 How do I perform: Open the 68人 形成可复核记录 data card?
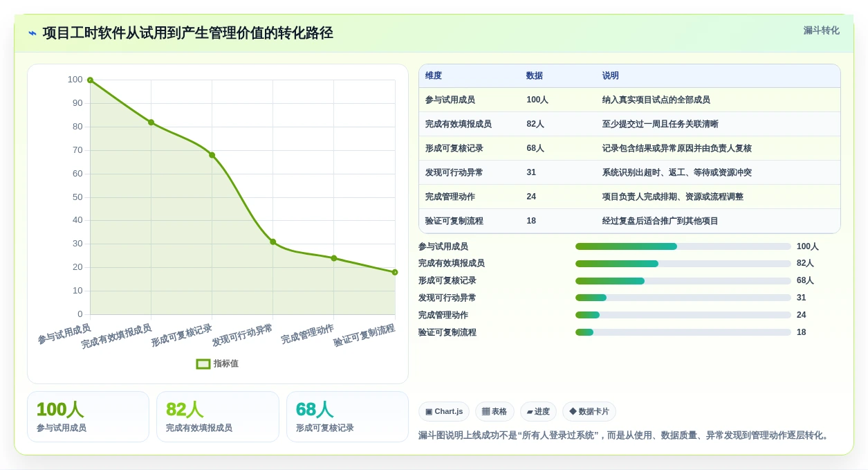click(x=347, y=417)
